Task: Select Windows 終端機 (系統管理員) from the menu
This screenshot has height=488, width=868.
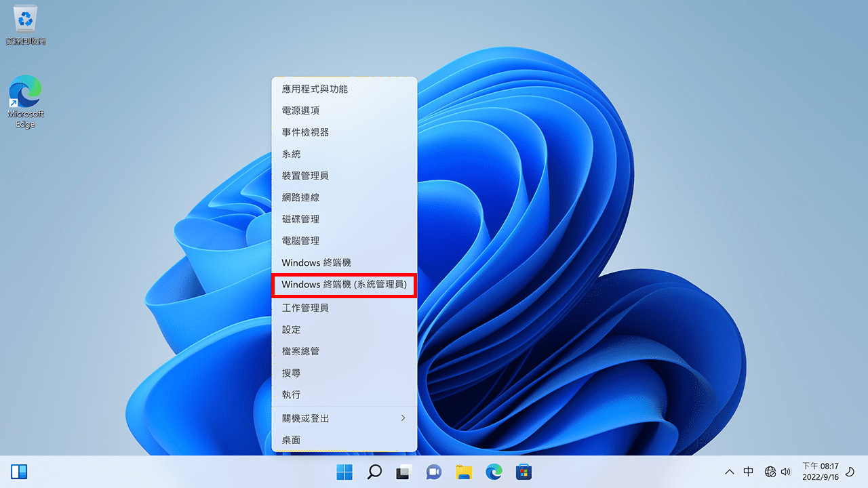Action: click(x=344, y=285)
